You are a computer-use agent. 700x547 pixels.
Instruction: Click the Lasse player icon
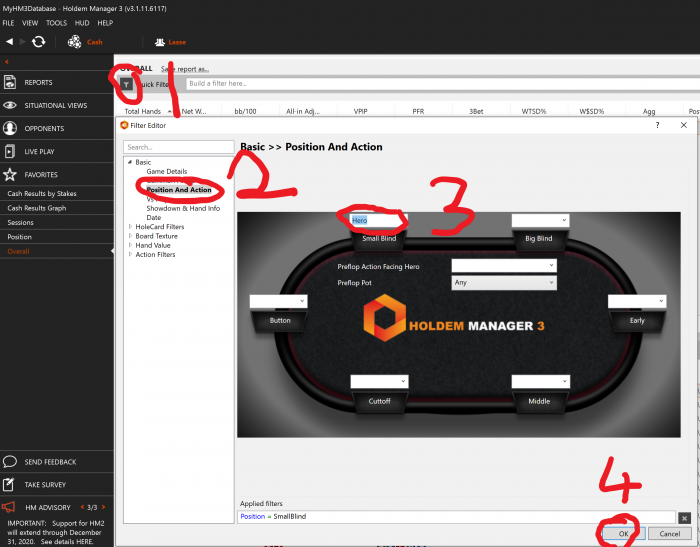[x=159, y=42]
